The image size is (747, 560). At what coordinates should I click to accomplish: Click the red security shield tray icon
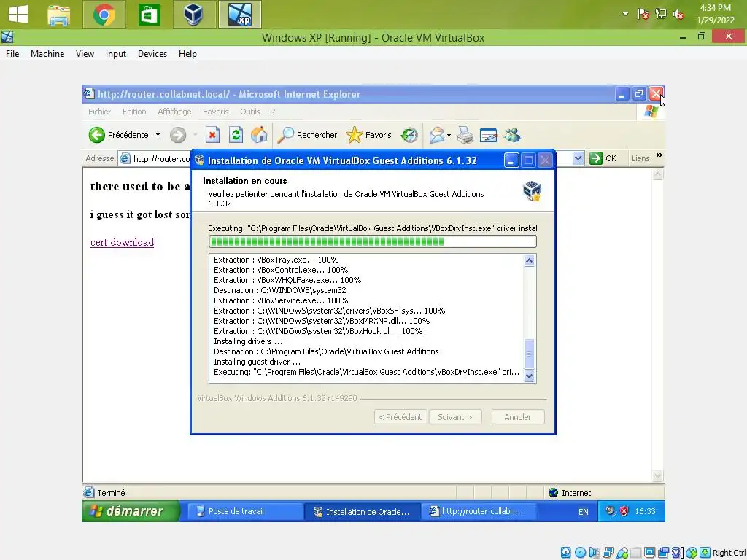click(x=624, y=511)
